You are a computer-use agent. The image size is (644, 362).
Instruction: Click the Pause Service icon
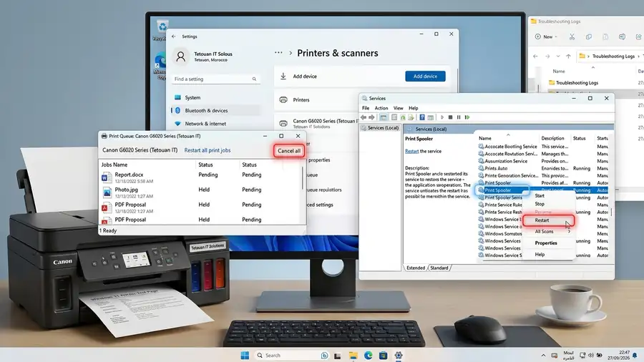tap(459, 117)
